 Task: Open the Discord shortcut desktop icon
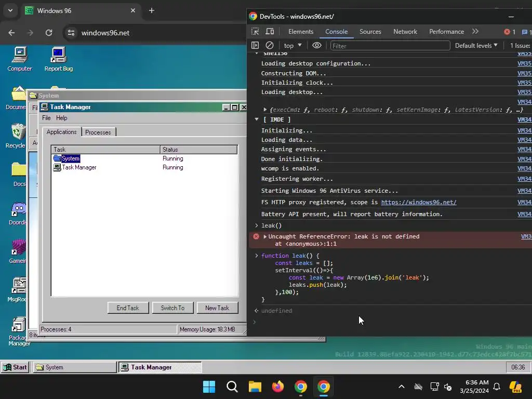18,213
